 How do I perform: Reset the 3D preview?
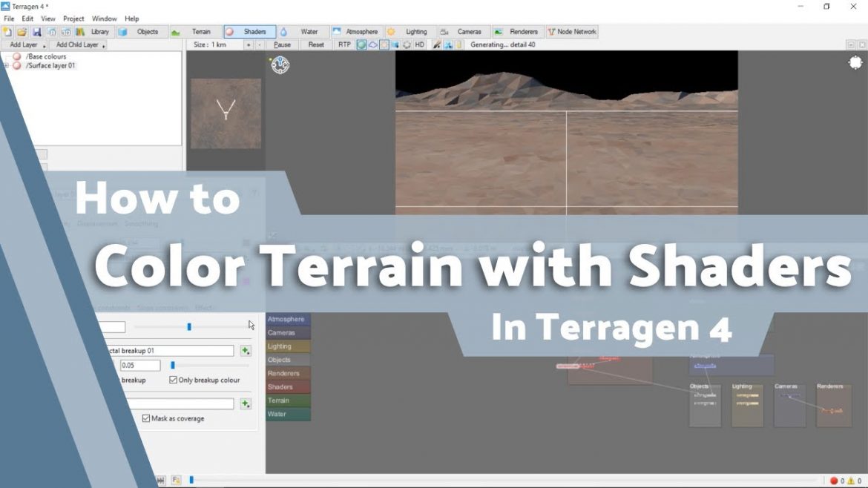pyautogui.click(x=316, y=44)
